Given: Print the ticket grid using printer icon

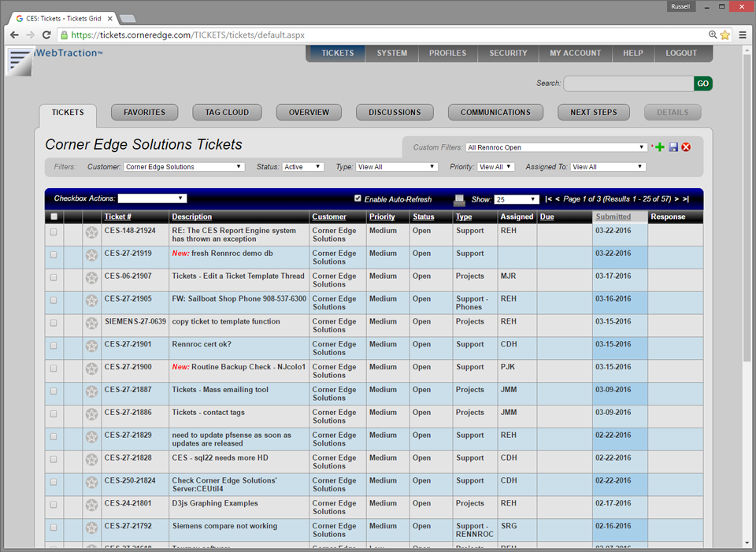Looking at the screenshot, I should point(459,199).
